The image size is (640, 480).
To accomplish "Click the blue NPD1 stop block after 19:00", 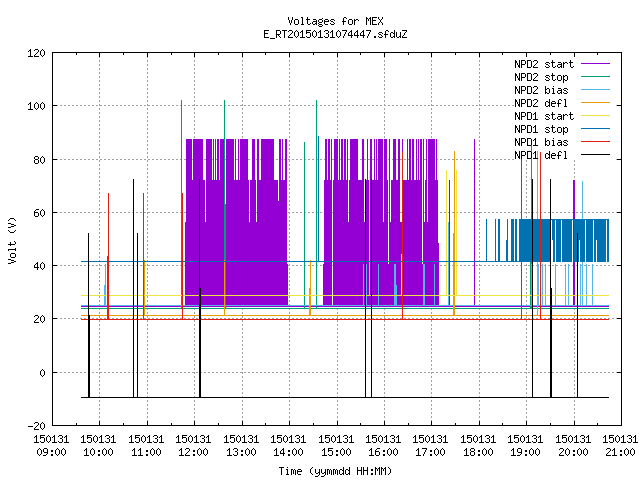I will [563, 240].
